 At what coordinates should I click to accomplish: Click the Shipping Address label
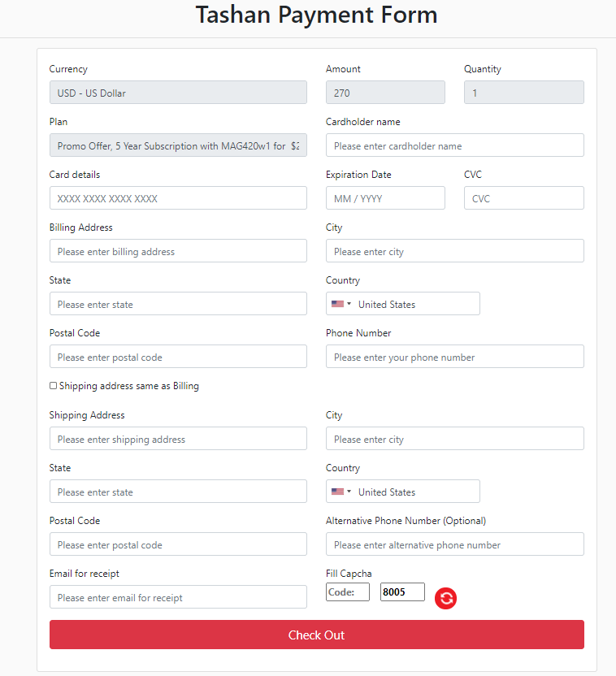click(x=87, y=415)
